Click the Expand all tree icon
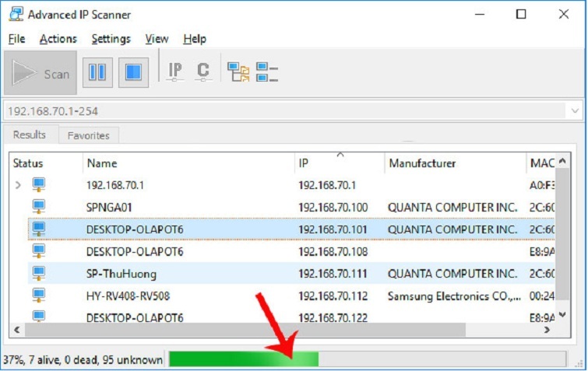This screenshot has width=588, height=371. pyautogui.click(x=238, y=72)
